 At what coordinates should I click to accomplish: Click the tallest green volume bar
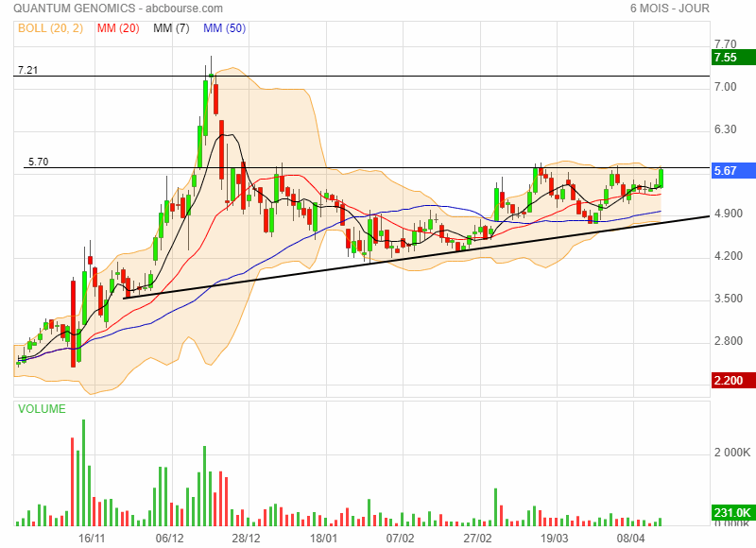[x=84, y=472]
